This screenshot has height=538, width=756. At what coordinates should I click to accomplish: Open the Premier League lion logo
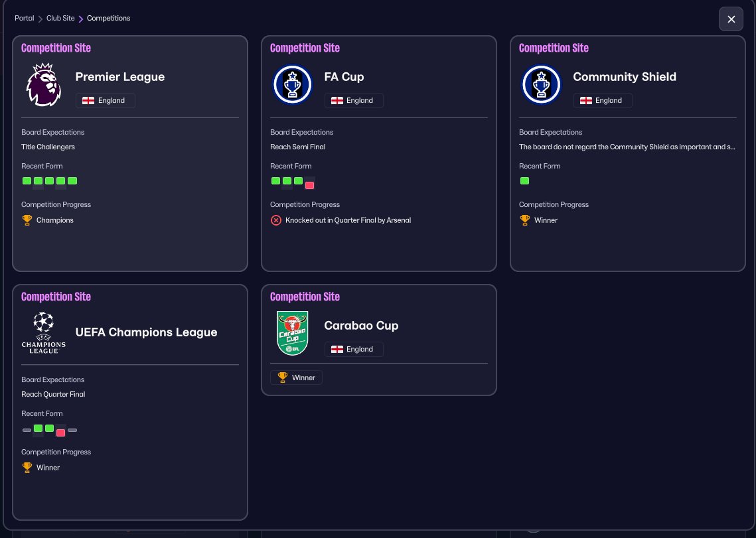[43, 85]
